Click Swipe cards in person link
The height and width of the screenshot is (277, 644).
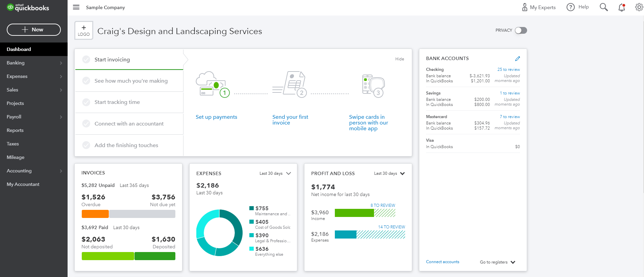click(369, 123)
